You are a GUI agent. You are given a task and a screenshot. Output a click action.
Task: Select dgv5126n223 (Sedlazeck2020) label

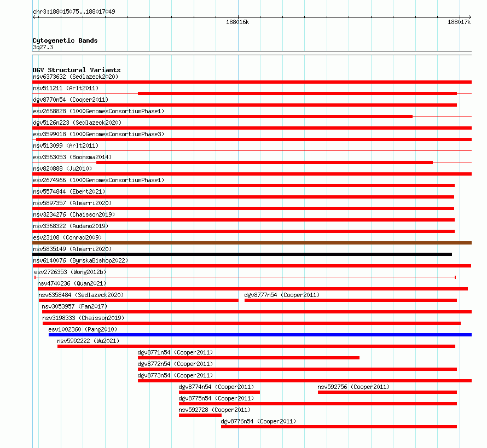click(77, 123)
